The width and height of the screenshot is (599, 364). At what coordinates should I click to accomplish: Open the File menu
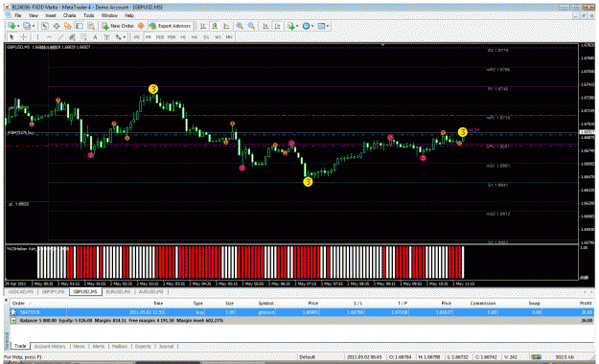click(17, 15)
